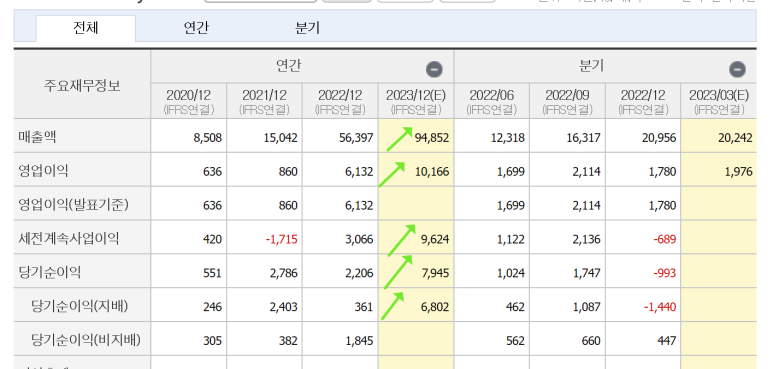Select the 2023/03(E) column header
Image resolution: width=773 pixels, height=369 pixels.
[719, 101]
